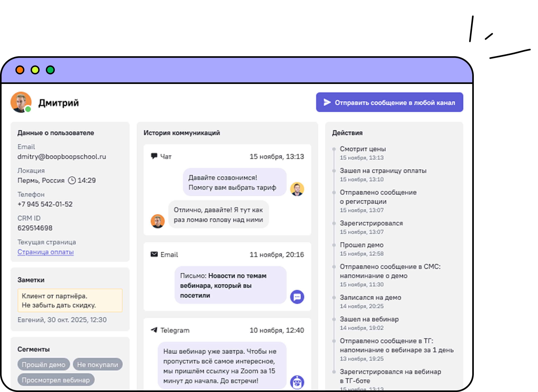The width and height of the screenshot is (538, 392).
Task: Click the Чат speech bubble icon
Action: pos(154,156)
